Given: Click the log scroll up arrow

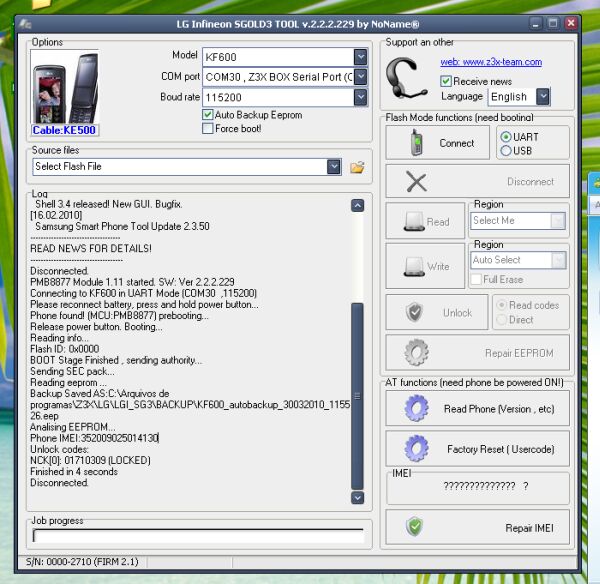Looking at the screenshot, I should tap(357, 206).
